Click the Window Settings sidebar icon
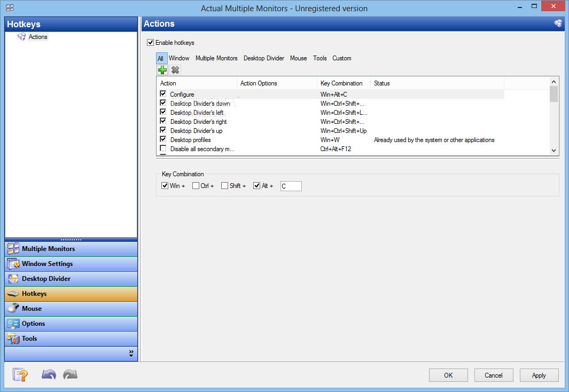569x392 pixels. pyautogui.click(x=13, y=264)
